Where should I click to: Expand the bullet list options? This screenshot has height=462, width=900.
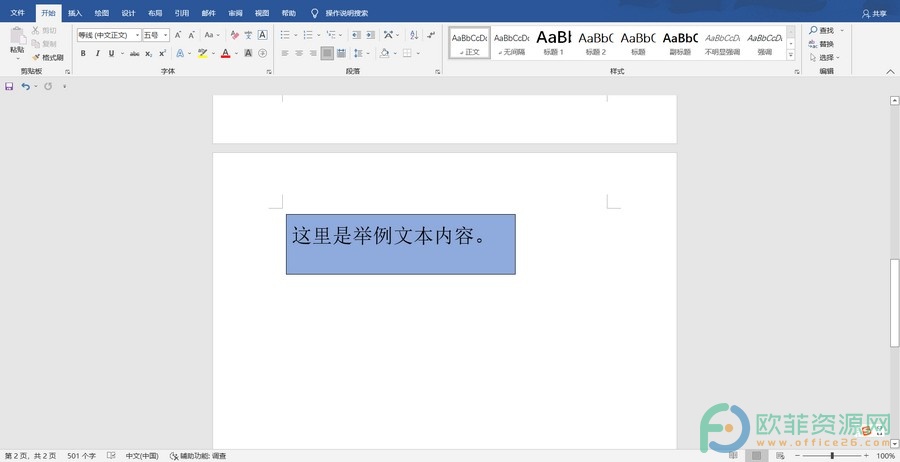coord(296,35)
